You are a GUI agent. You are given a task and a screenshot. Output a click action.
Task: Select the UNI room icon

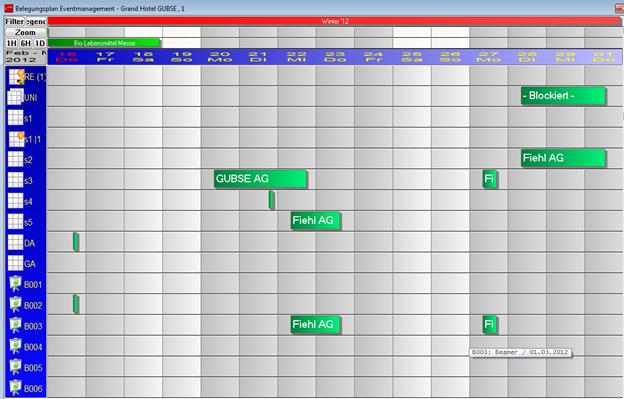(16, 97)
